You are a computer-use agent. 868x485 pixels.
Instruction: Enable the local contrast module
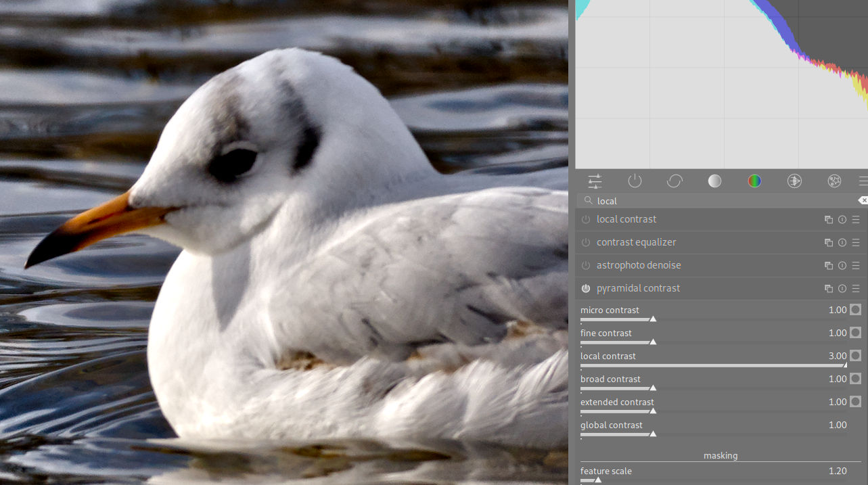pyautogui.click(x=586, y=220)
